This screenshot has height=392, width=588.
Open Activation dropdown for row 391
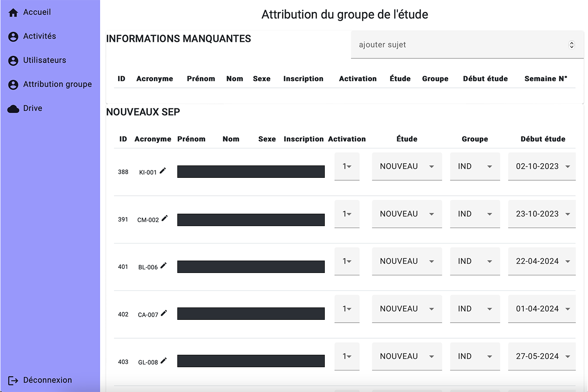(x=347, y=214)
